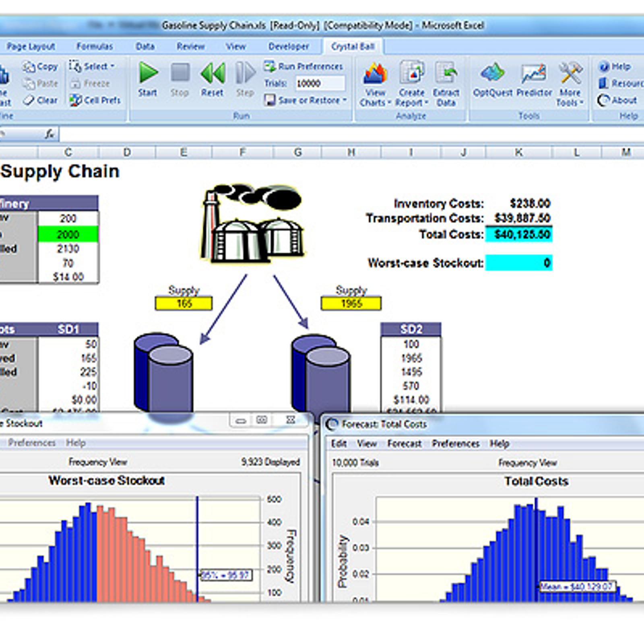
Task: Click the insert function fx icon
Action: [50, 134]
